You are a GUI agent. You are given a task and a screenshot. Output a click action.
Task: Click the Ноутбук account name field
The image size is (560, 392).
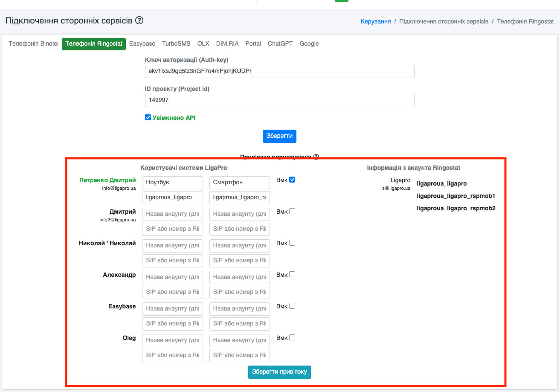[172, 183]
